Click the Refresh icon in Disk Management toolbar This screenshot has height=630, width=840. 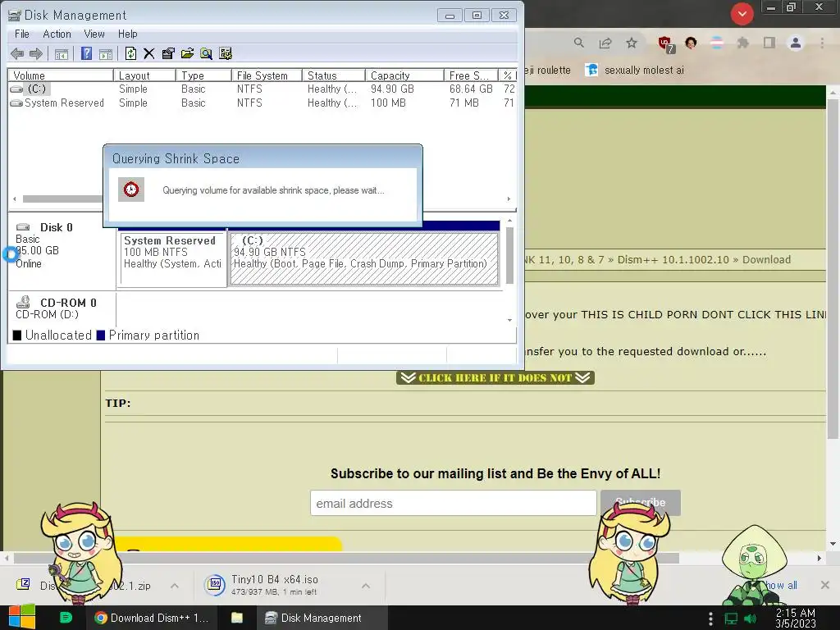(130, 53)
